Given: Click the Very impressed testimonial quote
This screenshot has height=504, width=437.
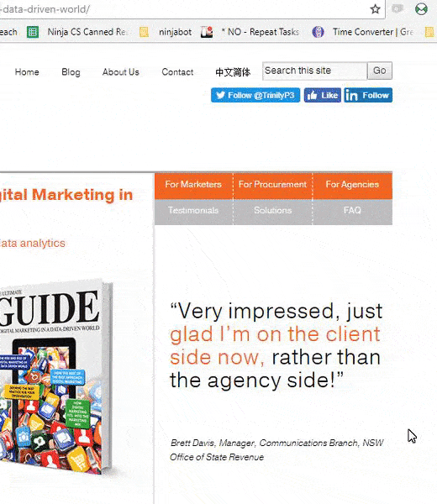Looking at the screenshot, I should point(276,346).
